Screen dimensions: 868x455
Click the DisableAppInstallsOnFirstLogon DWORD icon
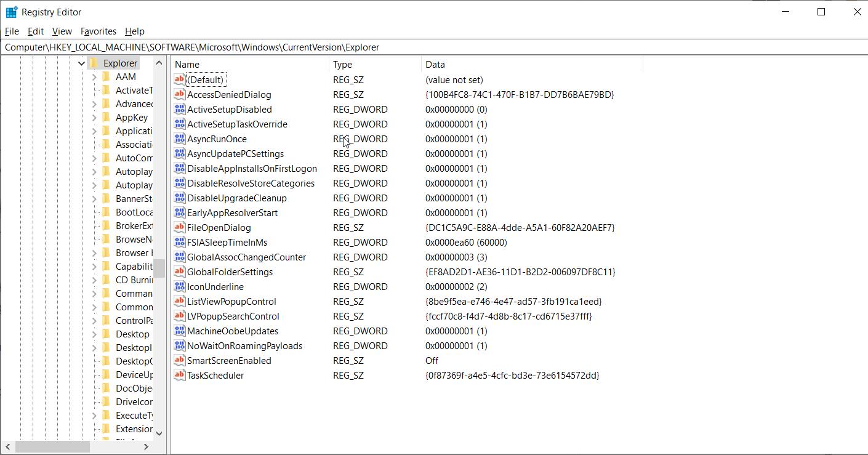coord(179,168)
